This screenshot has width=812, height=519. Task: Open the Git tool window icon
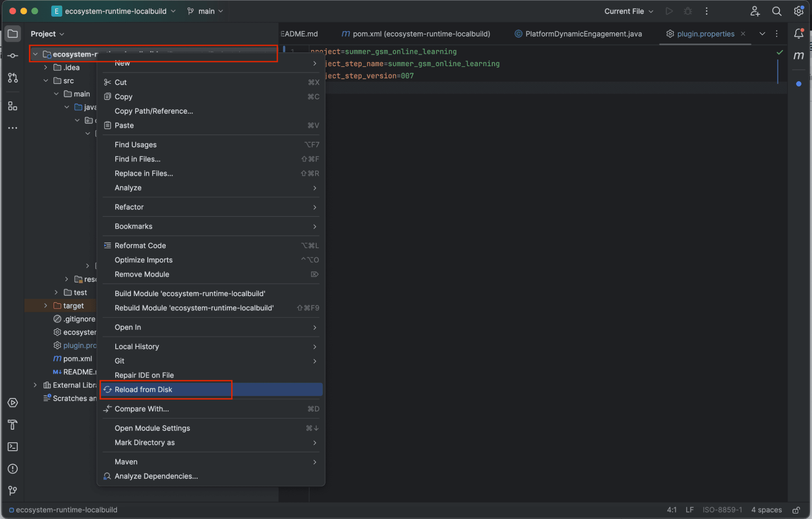click(13, 491)
